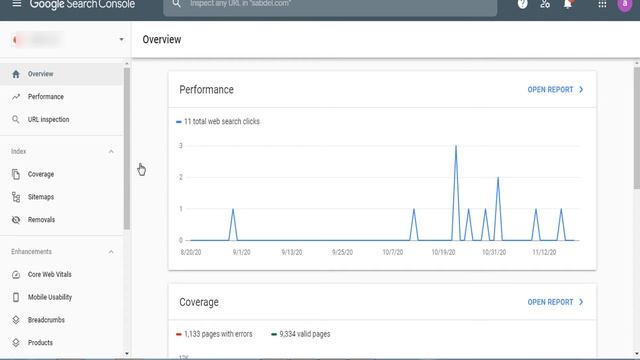Image resolution: width=640 pixels, height=360 pixels.
Task: Open Performance in sidebar
Action: 61,97
